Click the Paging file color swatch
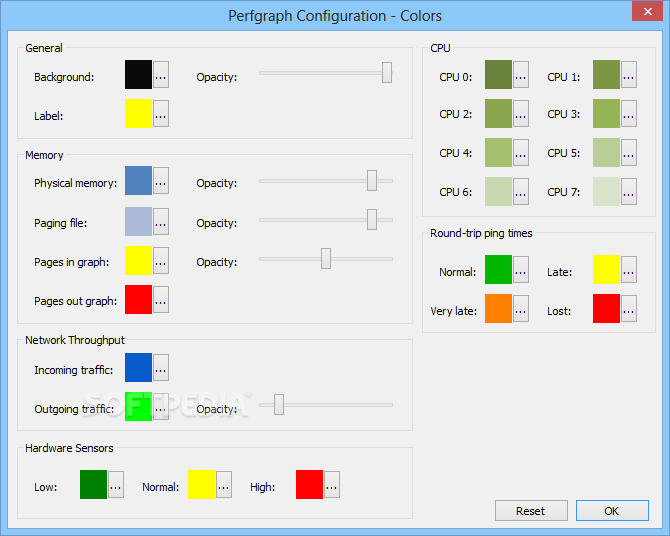The image size is (670, 536). click(x=138, y=221)
